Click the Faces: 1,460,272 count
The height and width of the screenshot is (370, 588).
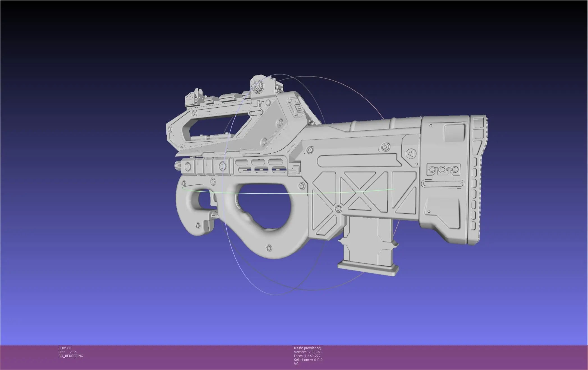pos(307,356)
